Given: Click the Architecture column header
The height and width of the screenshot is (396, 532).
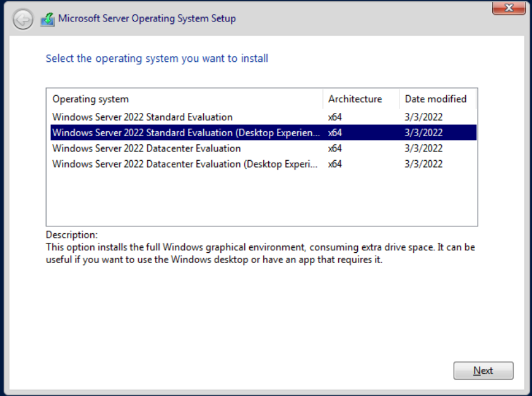Looking at the screenshot, I should pyautogui.click(x=355, y=99).
